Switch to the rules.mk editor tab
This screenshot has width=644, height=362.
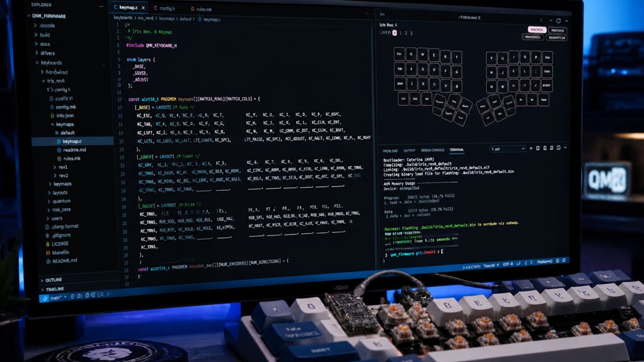201,9
